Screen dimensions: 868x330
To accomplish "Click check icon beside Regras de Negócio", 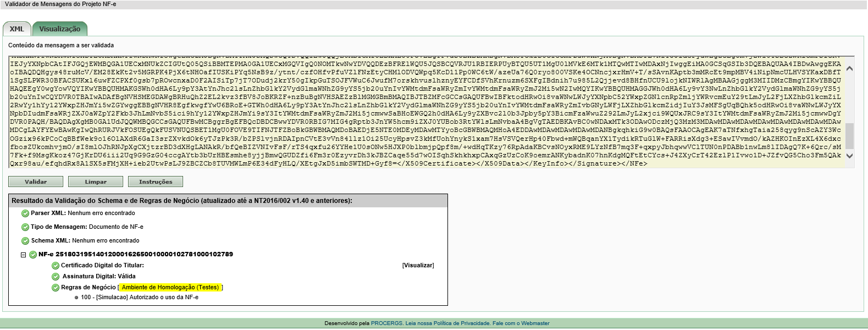I will [56, 288].
